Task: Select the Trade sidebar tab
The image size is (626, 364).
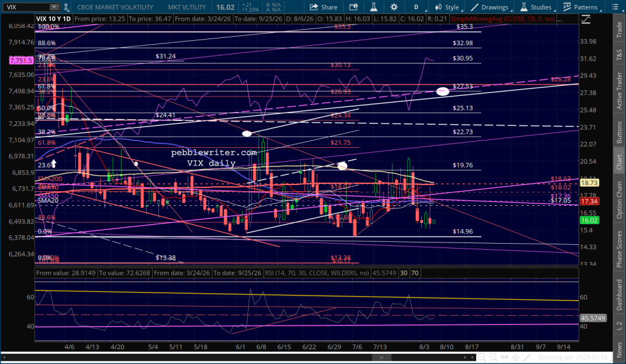Action: tap(619, 29)
